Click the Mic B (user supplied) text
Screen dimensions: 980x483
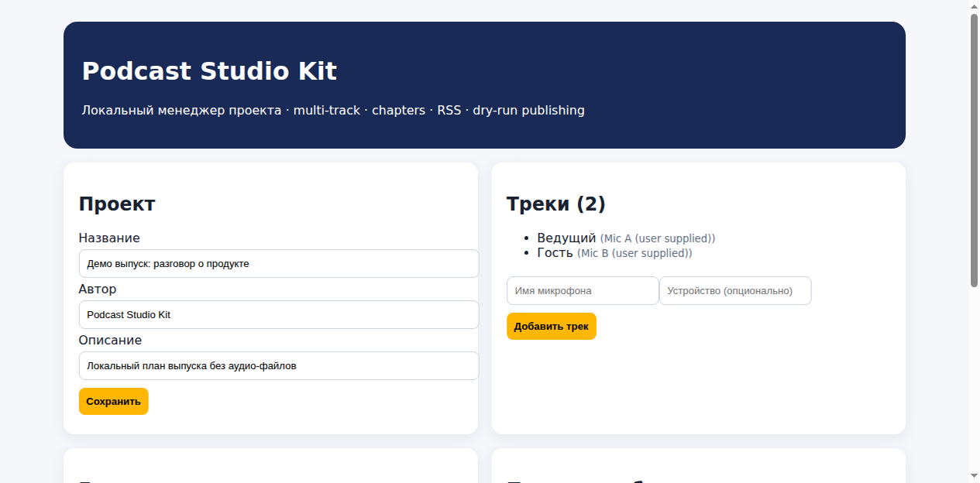click(x=634, y=253)
